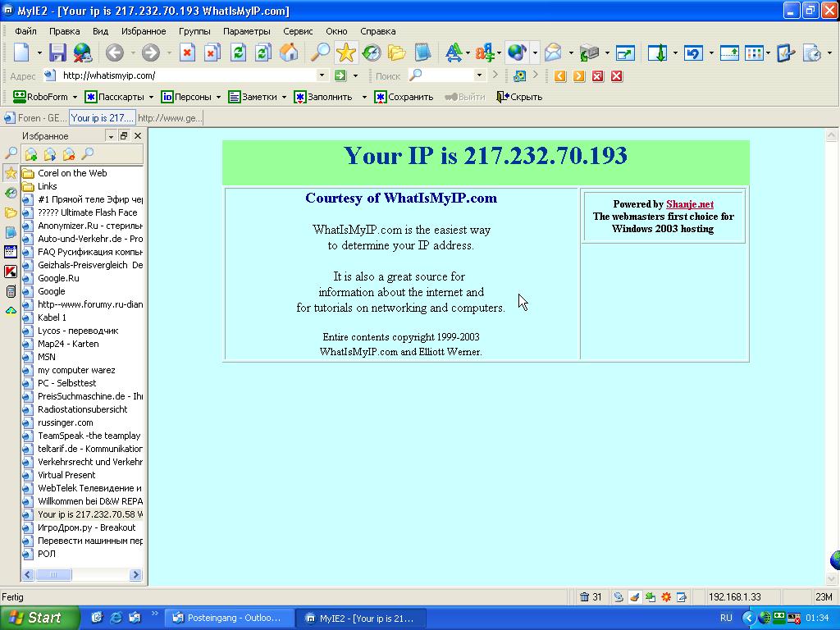Open the Поиск search box dropdown
The width and height of the screenshot is (840, 630).
[479, 75]
